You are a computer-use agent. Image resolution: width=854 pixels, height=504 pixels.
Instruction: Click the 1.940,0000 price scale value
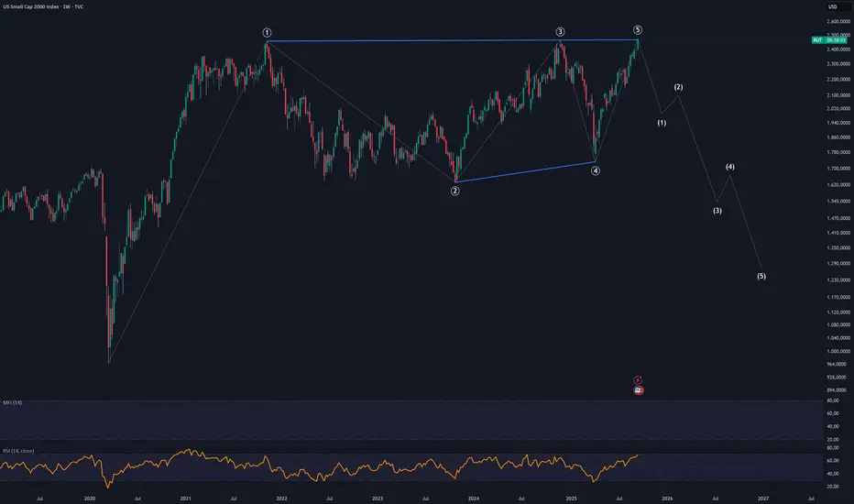tap(838, 123)
